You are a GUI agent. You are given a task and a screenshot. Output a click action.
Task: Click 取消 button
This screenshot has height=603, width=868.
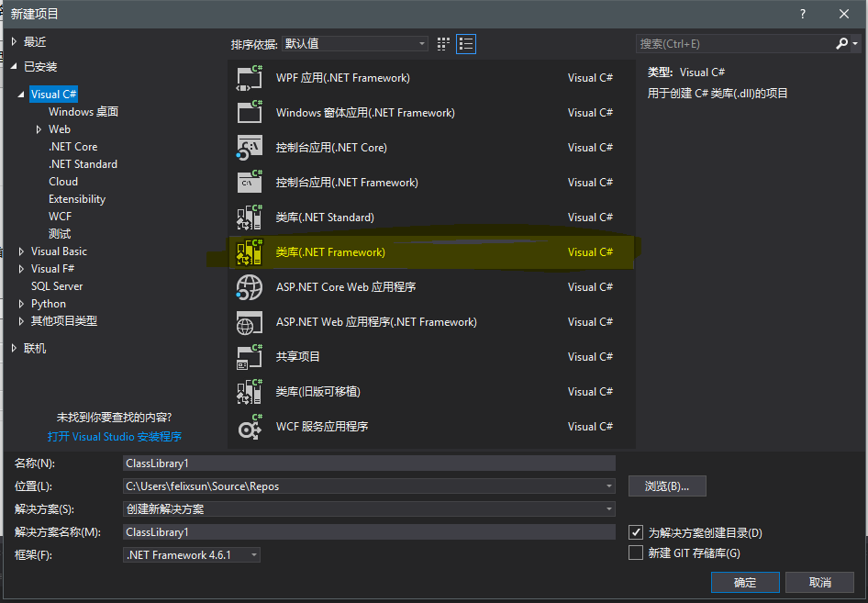(x=820, y=583)
